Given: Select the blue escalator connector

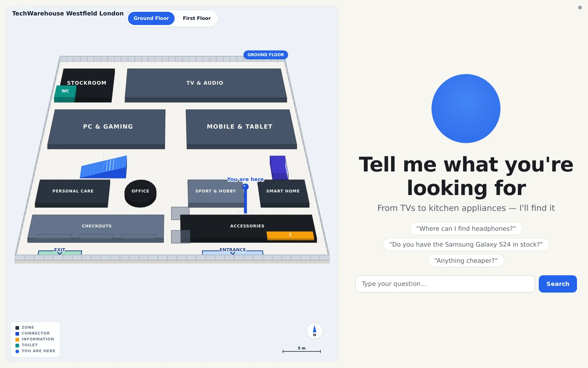Looking at the screenshot, I should (x=104, y=167).
